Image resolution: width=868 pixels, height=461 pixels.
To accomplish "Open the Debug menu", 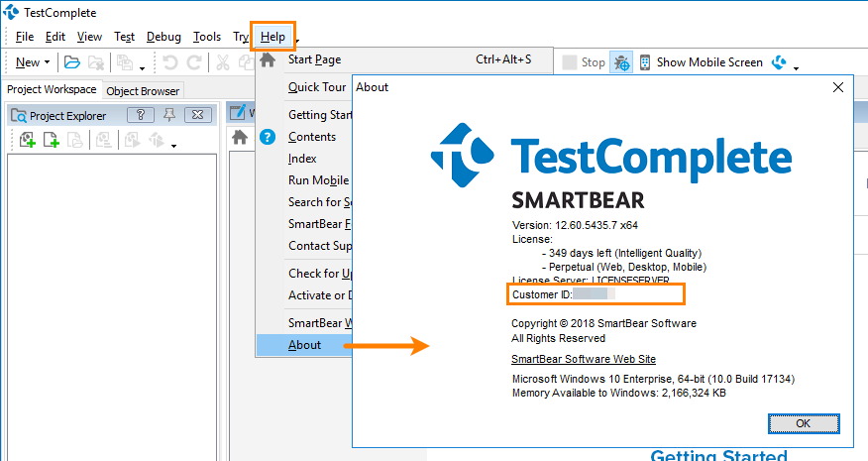I will tap(163, 37).
